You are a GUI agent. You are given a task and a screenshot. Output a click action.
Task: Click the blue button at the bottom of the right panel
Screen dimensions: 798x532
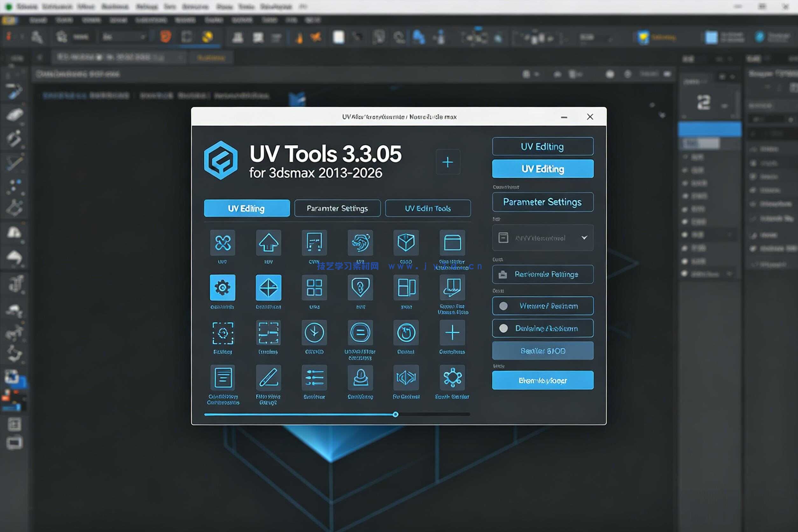point(542,380)
